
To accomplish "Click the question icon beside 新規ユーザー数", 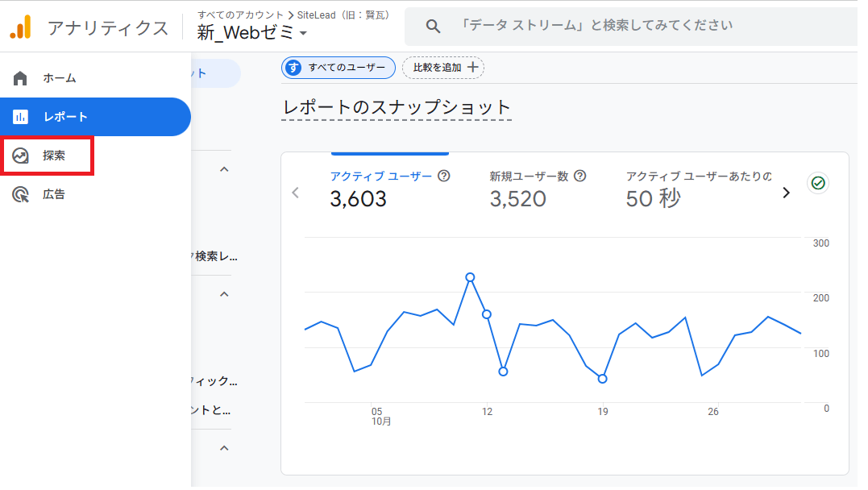I will 581,176.
